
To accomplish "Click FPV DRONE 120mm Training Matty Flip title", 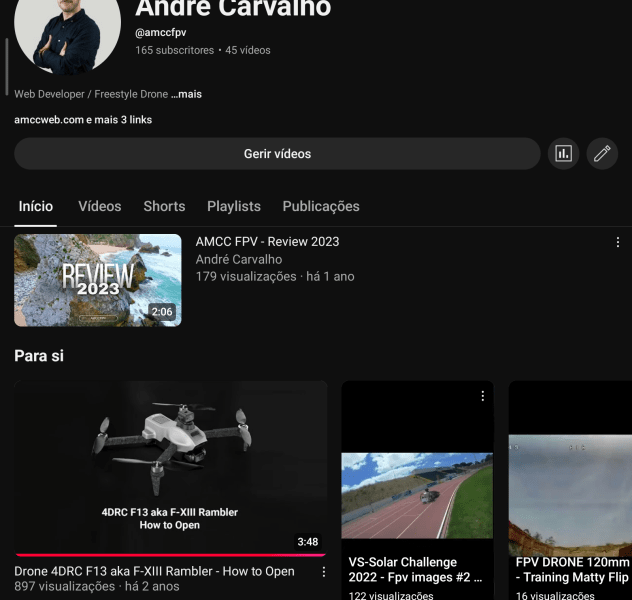I will (x=572, y=570).
